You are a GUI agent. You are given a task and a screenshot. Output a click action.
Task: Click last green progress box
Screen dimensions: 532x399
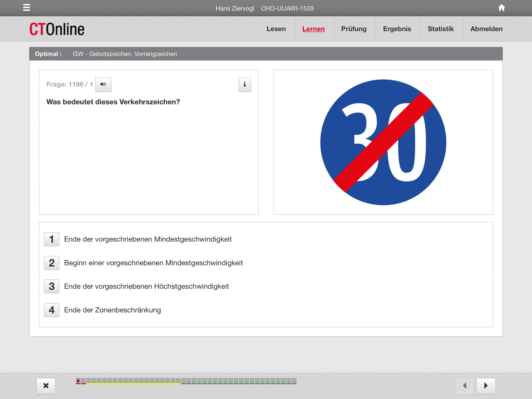[294, 381]
